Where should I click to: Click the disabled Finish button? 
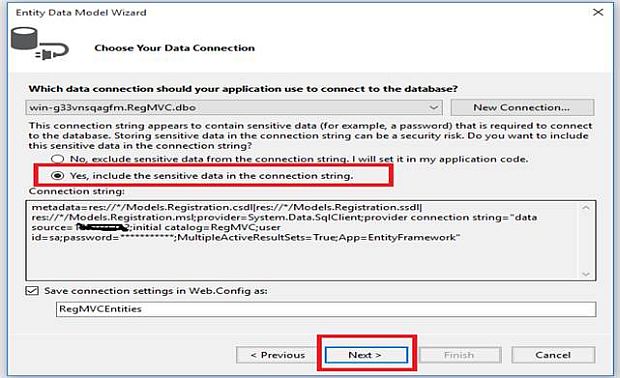click(460, 355)
